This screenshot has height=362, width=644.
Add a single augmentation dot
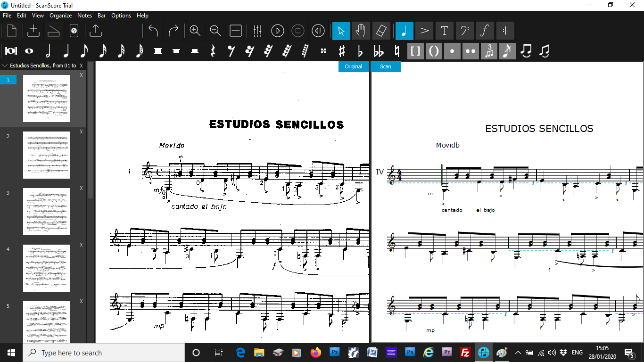pyautogui.click(x=452, y=51)
